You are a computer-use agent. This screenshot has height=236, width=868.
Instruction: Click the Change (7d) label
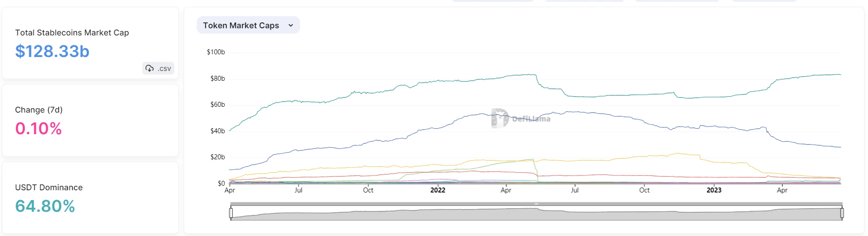tap(39, 110)
